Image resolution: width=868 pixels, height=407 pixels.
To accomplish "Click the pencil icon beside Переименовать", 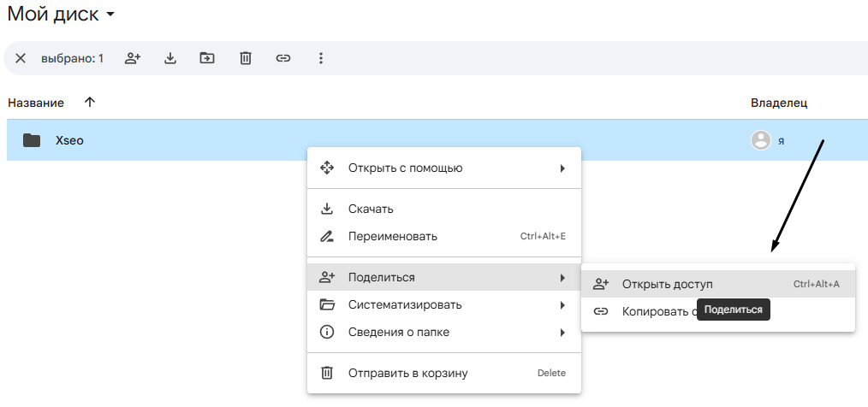I will click(327, 237).
